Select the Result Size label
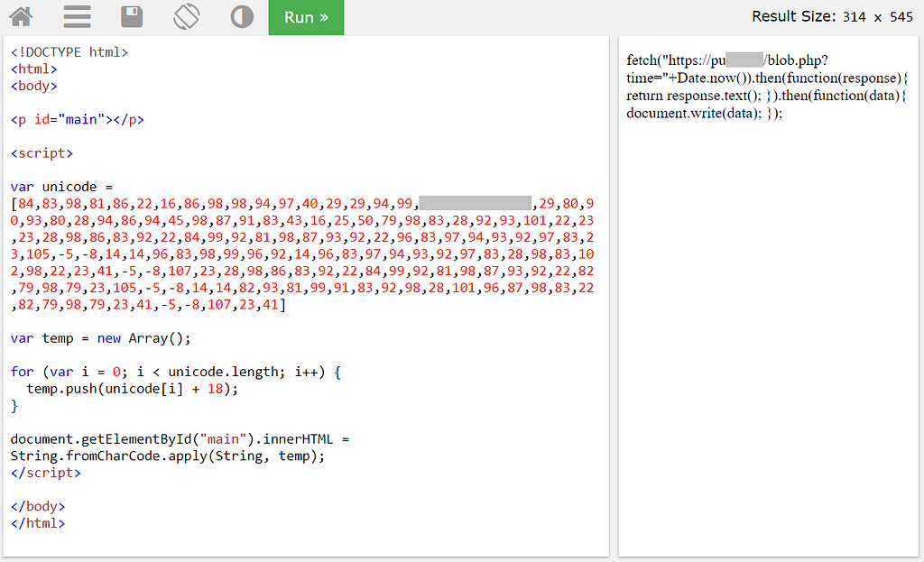924x562 pixels. [793, 16]
